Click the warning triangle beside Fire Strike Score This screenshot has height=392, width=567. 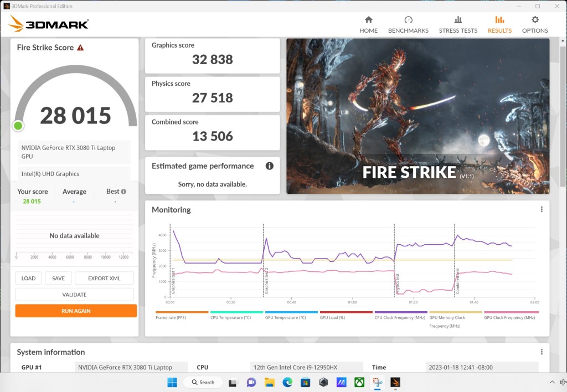click(x=80, y=48)
